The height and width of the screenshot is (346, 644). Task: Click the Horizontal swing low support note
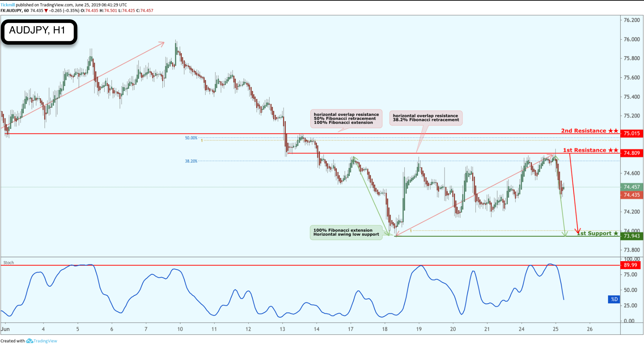(x=346, y=232)
